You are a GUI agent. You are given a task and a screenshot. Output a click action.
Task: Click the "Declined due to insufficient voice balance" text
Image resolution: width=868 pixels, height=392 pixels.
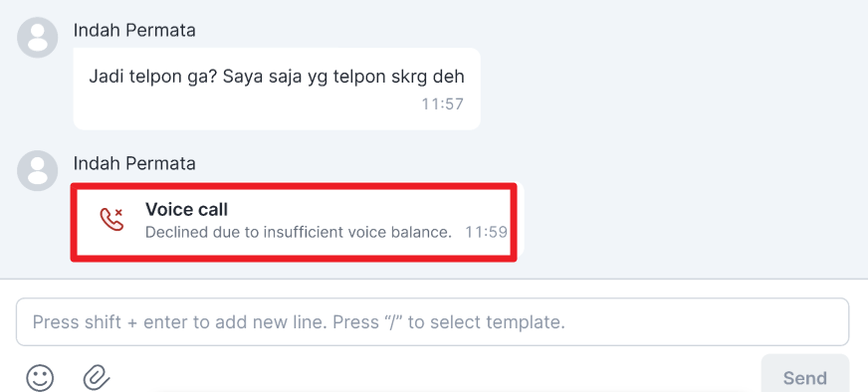coord(299,232)
